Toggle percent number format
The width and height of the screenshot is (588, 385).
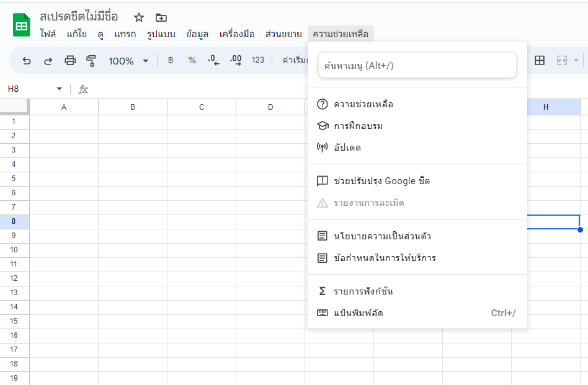192,60
